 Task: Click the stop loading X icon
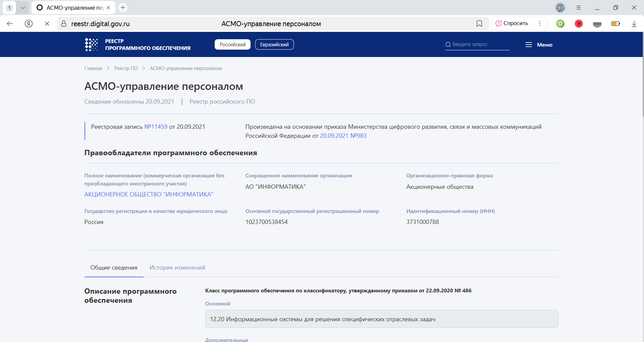(47, 23)
